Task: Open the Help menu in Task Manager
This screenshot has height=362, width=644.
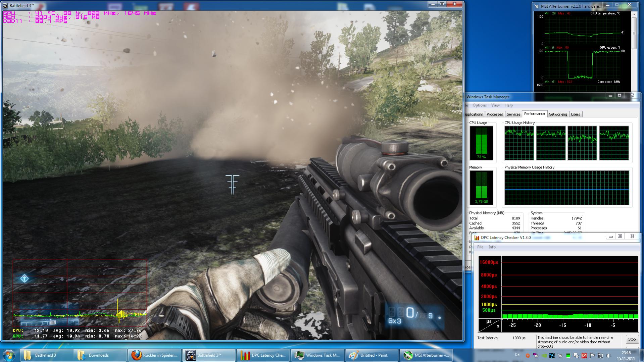Action: (508, 105)
